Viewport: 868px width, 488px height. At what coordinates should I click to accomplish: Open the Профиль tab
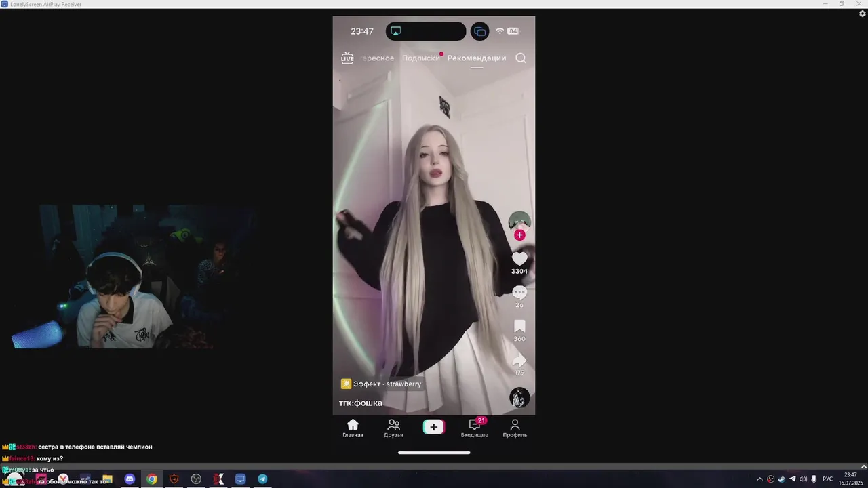[x=515, y=428]
